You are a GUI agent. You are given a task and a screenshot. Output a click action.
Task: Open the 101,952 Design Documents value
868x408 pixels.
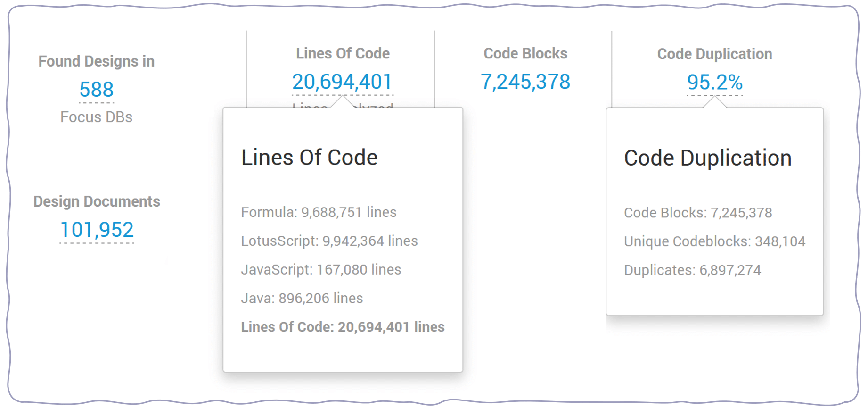coord(97,230)
